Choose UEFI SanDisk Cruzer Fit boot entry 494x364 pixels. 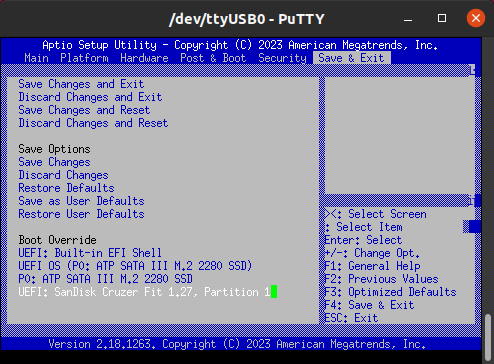pyautogui.click(x=144, y=292)
